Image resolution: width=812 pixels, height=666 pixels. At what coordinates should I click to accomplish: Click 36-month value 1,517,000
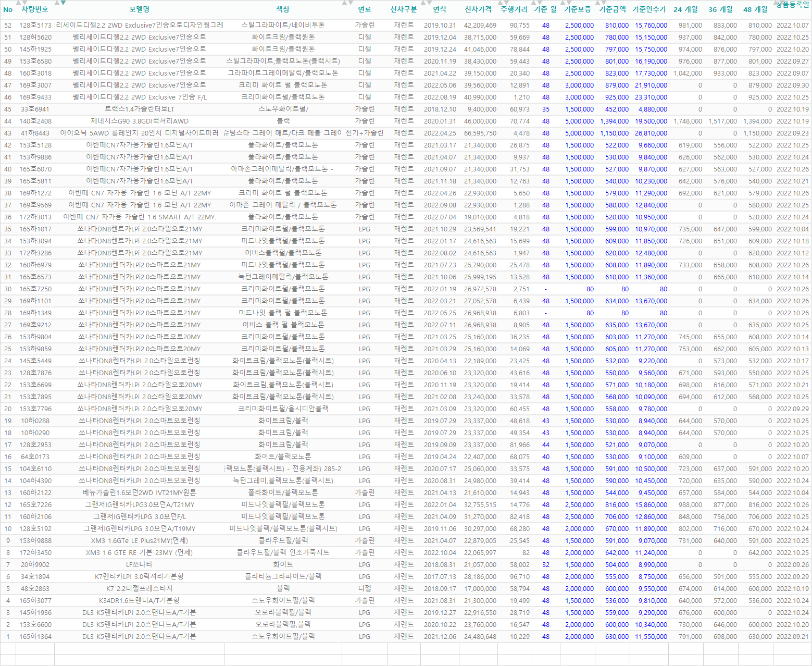tap(723, 121)
